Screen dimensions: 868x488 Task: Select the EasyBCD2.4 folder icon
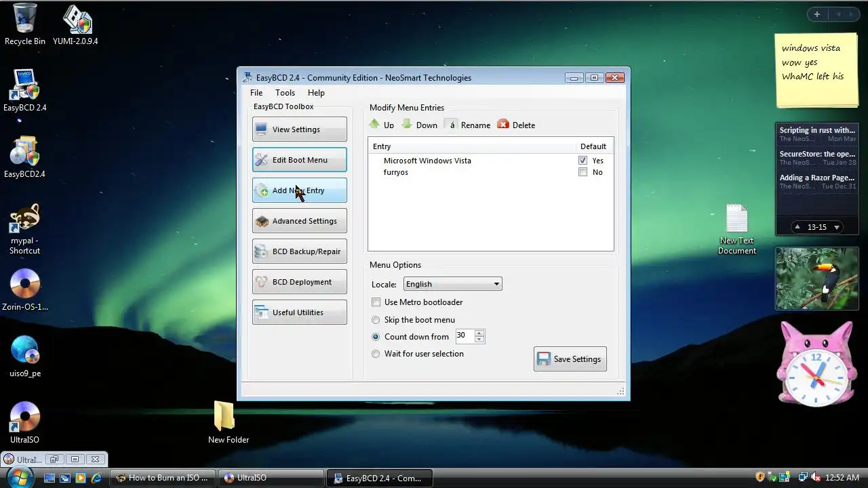click(x=25, y=157)
